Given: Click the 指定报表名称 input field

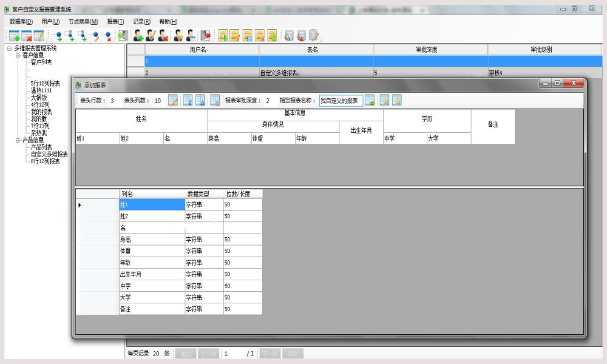Looking at the screenshot, I should click(341, 101).
